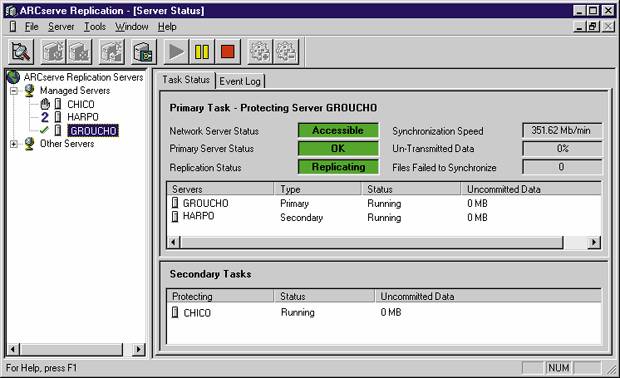Click the left scroll arrow of the Servers table
The height and width of the screenshot is (378, 620).
(174, 242)
